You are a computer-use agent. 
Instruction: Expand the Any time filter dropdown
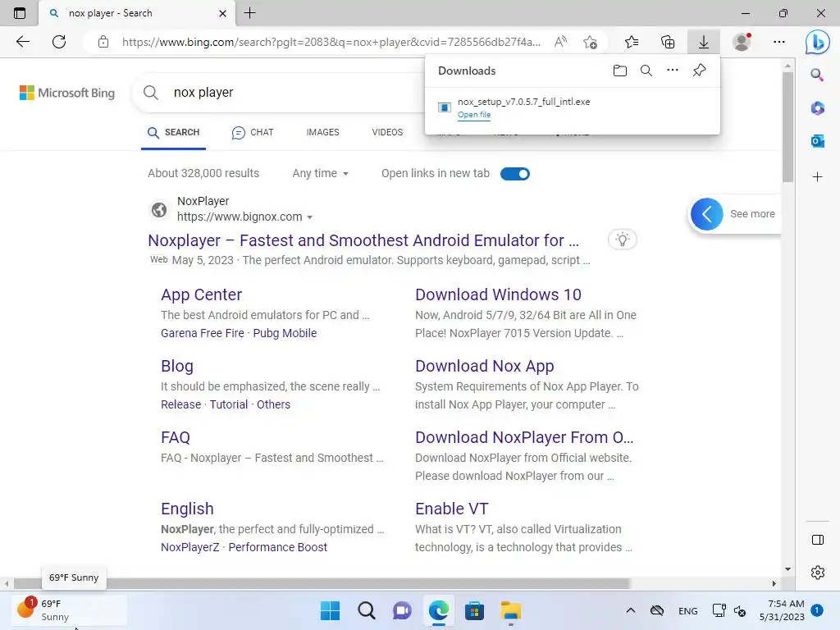pos(321,174)
